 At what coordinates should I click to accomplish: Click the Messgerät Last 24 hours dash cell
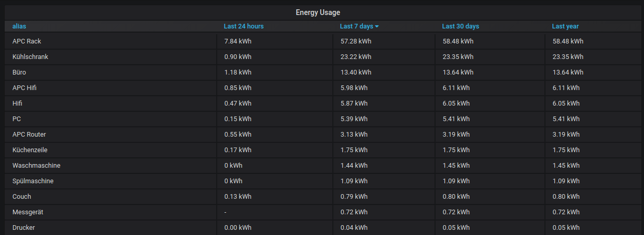226,212
